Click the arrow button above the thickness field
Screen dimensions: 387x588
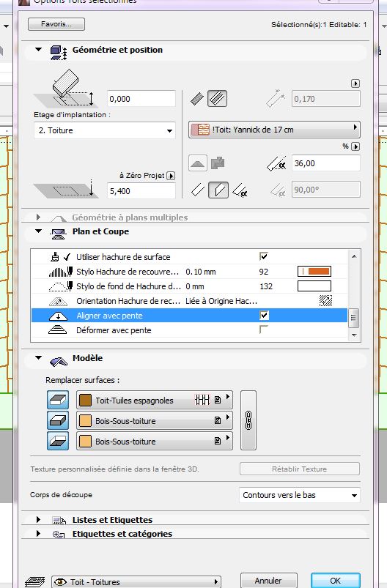pyautogui.click(x=355, y=83)
